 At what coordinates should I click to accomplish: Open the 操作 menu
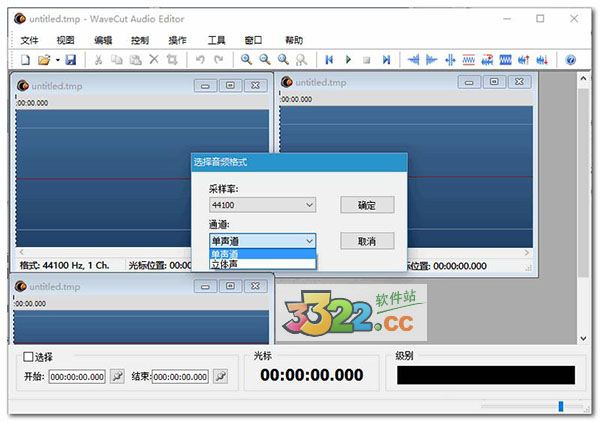point(178,40)
